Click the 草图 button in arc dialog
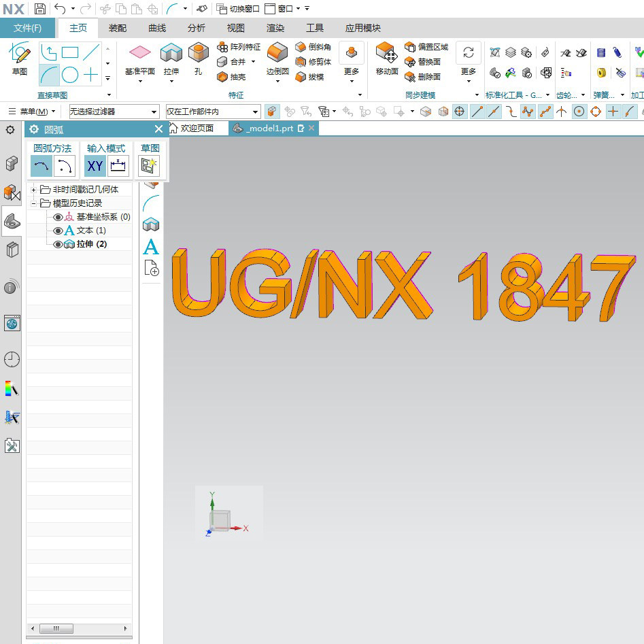The height and width of the screenshot is (644, 644). (x=149, y=166)
